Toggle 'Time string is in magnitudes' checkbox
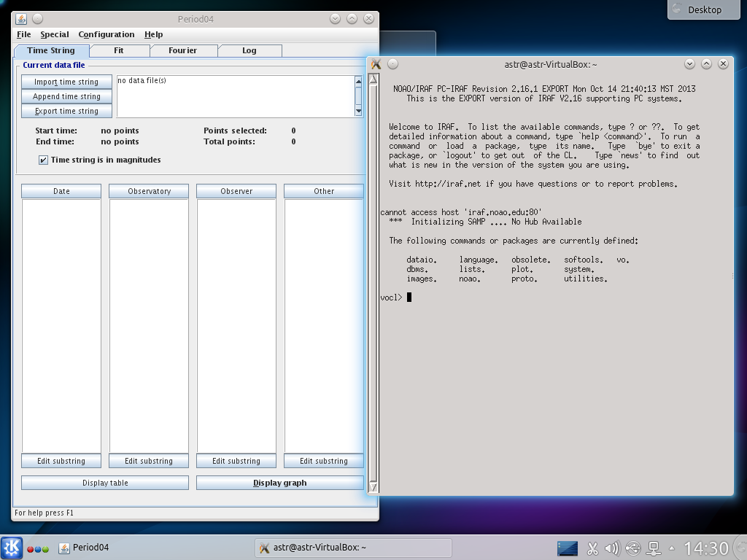This screenshot has width=747, height=560. (x=43, y=160)
